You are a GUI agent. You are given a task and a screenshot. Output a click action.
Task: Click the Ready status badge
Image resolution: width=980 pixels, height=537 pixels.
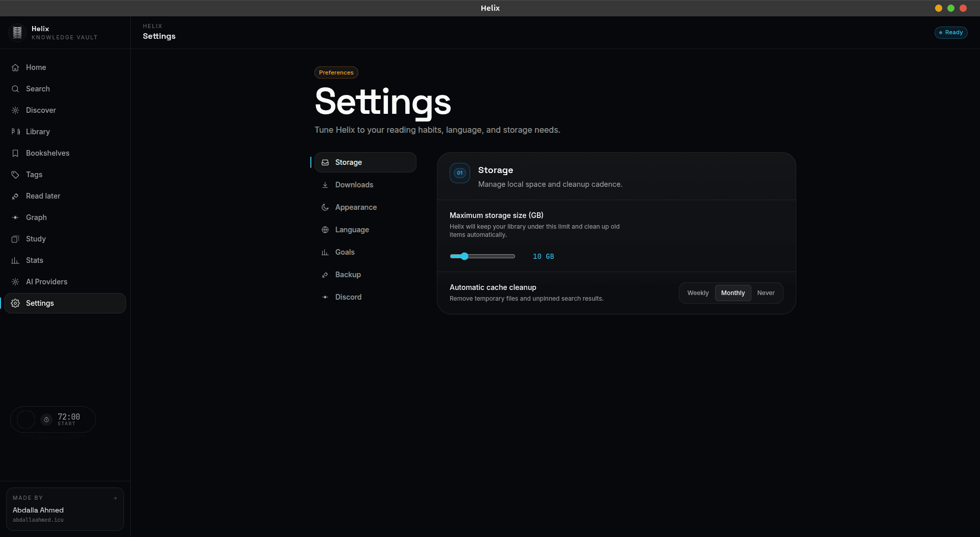(951, 33)
